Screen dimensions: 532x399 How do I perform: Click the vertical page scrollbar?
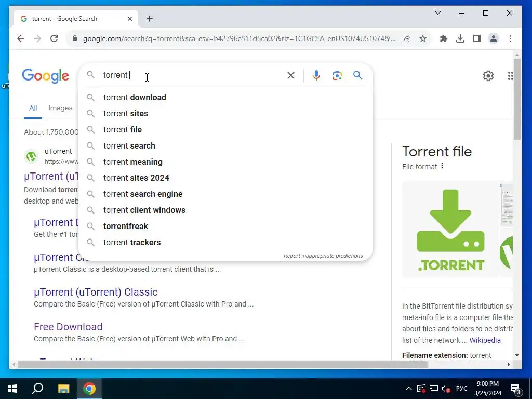point(517,99)
